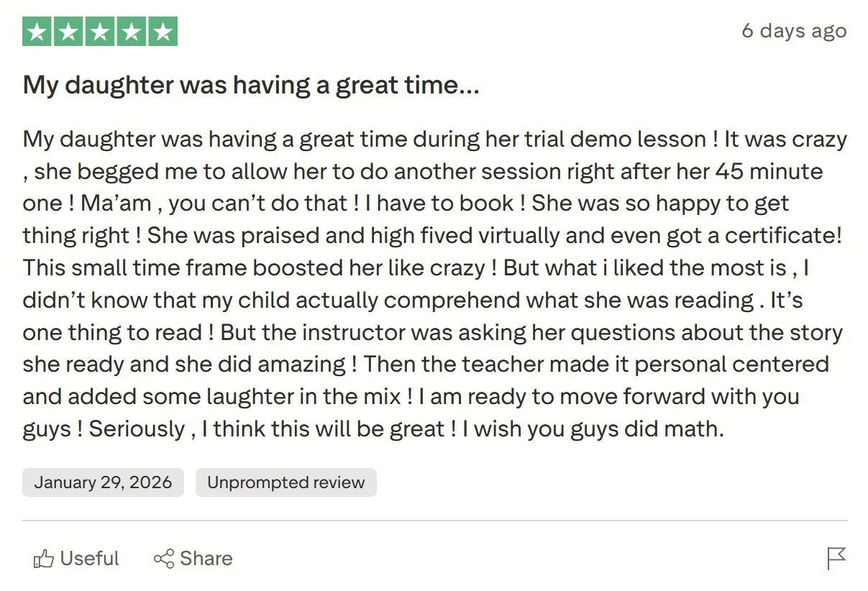Select the "January 29, 2026" date tag
Viewport: 868px width, 591px height.
point(103,482)
